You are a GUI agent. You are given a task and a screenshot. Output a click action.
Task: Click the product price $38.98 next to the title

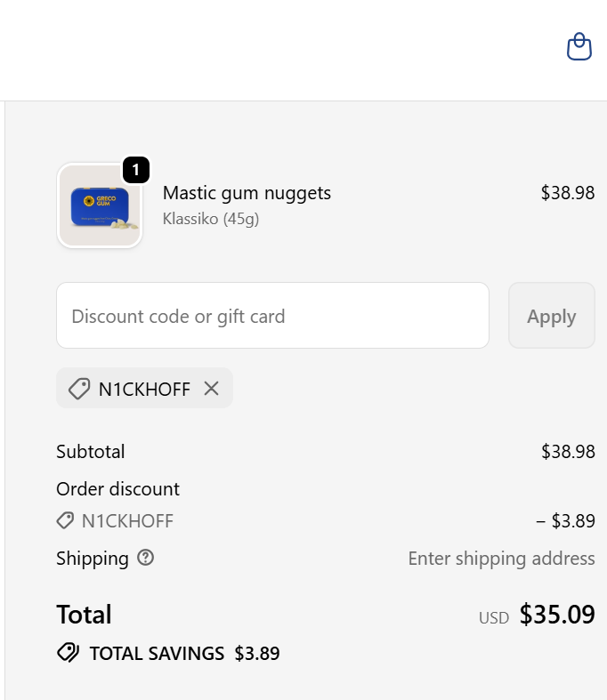[567, 193]
